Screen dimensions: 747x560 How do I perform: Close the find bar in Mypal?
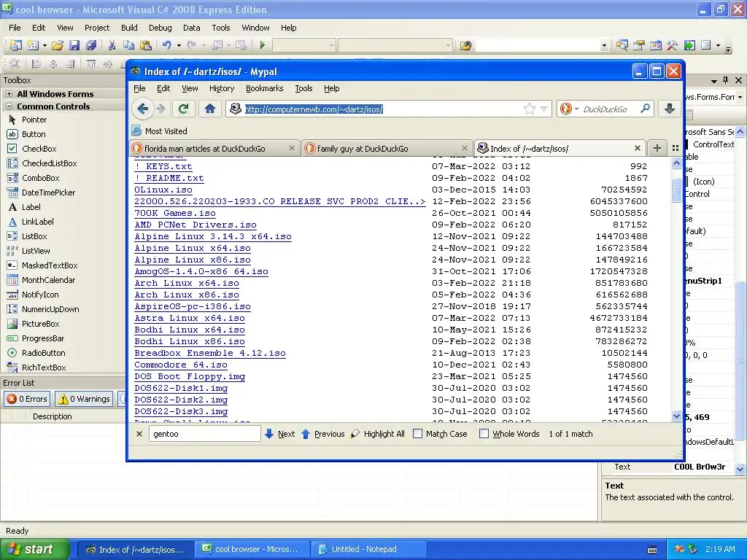139,434
